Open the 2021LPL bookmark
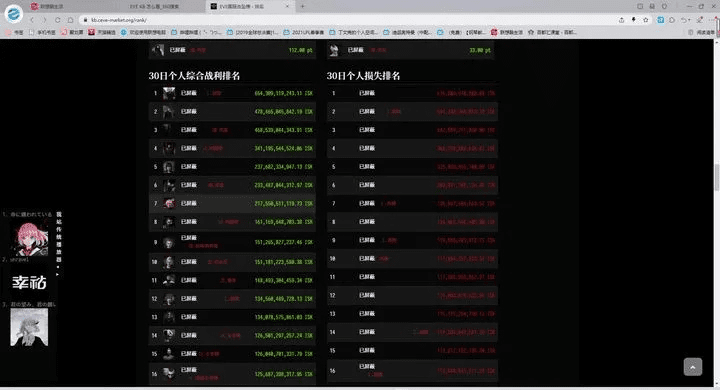This screenshot has height=390, width=720. coord(304,33)
